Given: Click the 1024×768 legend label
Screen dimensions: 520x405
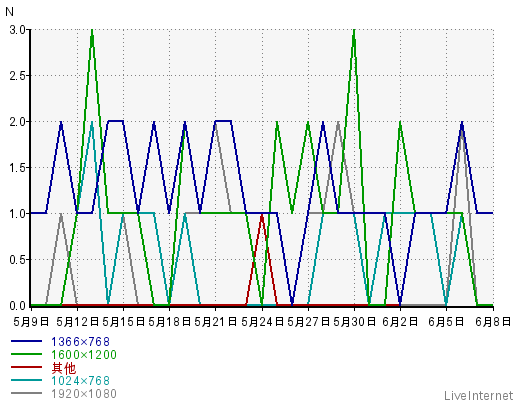Looking at the screenshot, I should (x=80, y=381).
